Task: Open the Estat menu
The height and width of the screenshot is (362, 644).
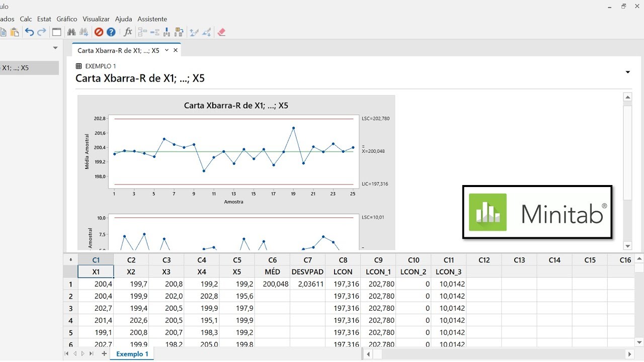Action: pyautogui.click(x=44, y=19)
